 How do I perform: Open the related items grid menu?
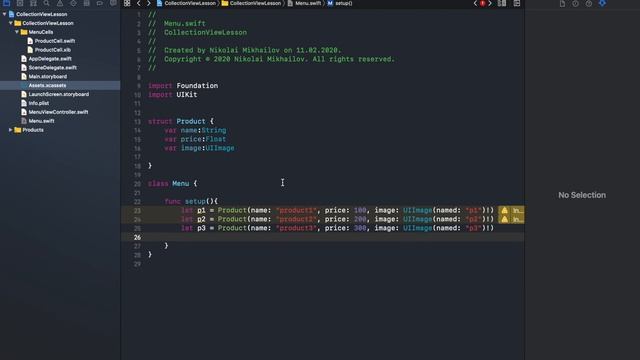[127, 3]
